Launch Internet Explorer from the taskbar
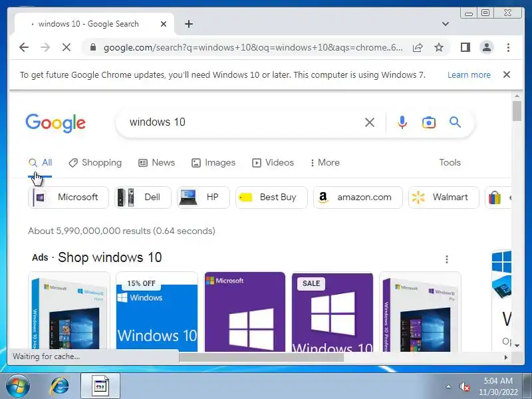 [59, 386]
